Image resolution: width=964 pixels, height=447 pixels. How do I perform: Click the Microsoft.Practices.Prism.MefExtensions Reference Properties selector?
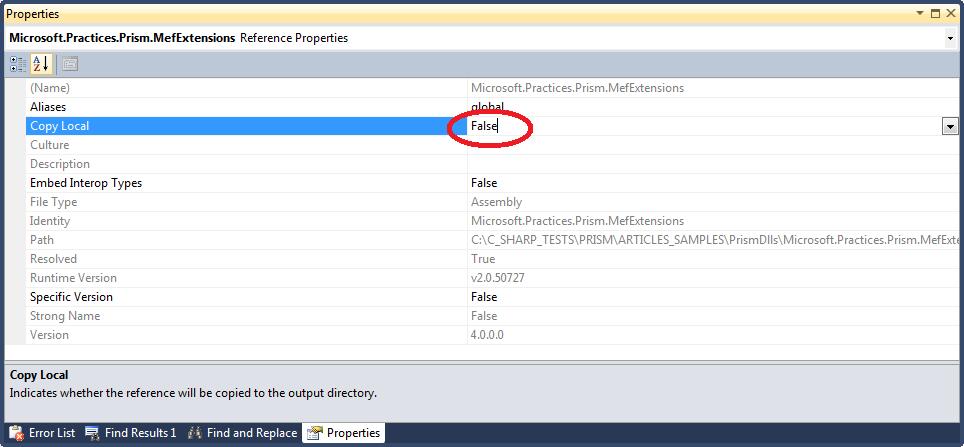[482, 38]
